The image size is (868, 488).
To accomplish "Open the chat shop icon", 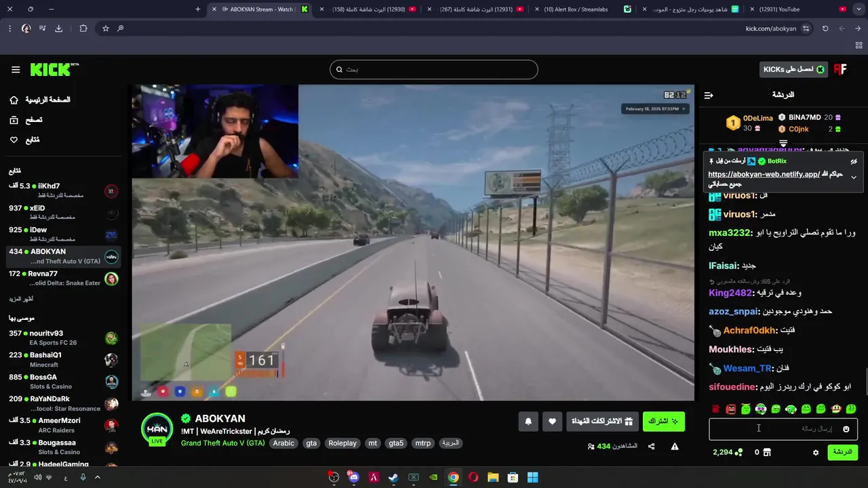I will [767, 453].
